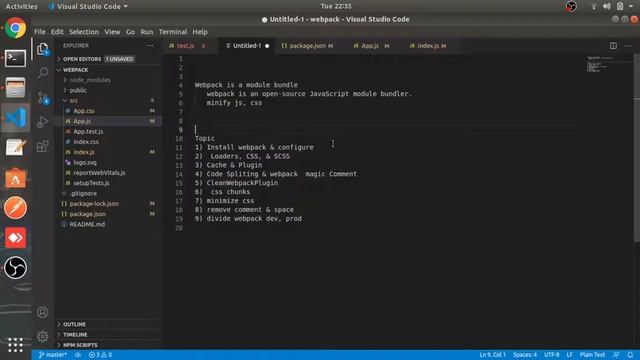
Task: Open Explorer panel More Actions ellipsis
Action: pos(150,46)
